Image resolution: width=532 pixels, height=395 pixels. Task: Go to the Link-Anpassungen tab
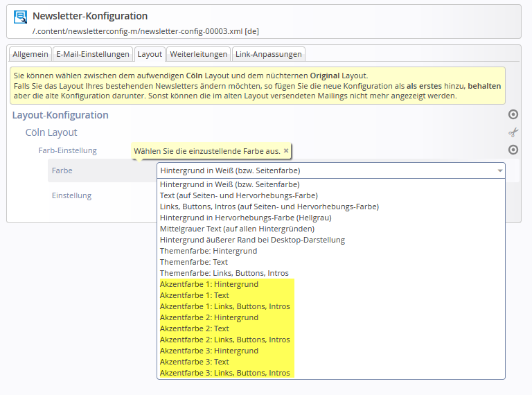[x=268, y=54]
